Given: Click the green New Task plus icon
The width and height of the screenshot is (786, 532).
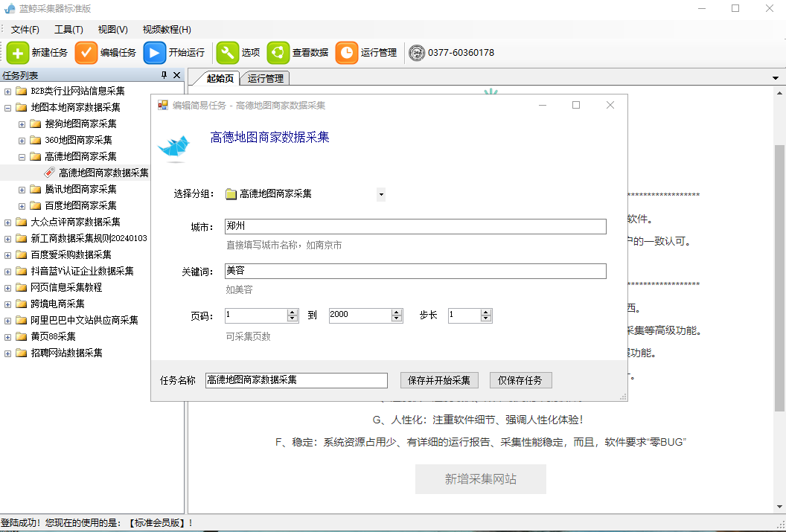Looking at the screenshot, I should (18, 53).
